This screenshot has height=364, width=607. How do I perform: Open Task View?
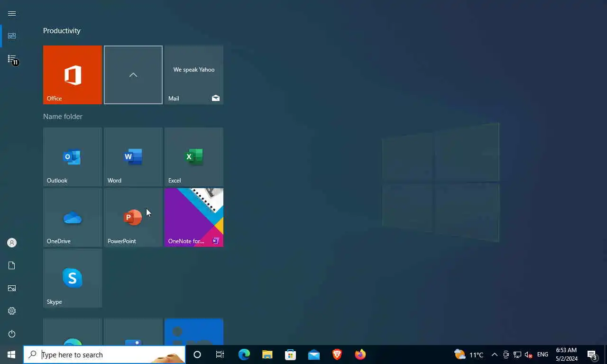click(x=220, y=355)
